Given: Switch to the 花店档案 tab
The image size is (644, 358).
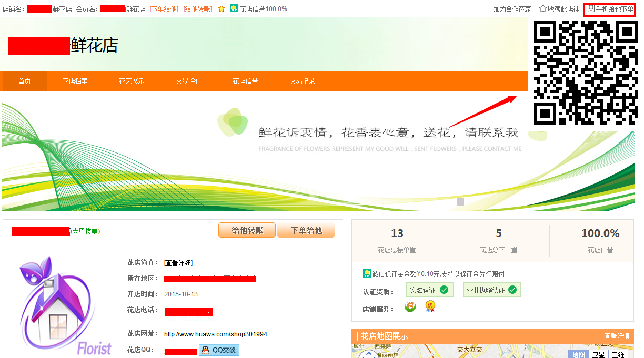Looking at the screenshot, I should pos(75,81).
